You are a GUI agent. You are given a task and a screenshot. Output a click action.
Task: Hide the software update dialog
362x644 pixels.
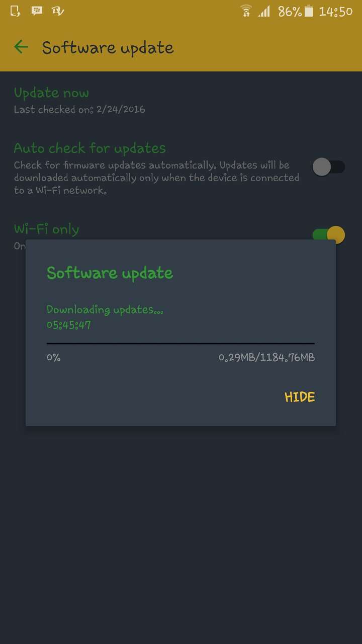[x=300, y=397]
